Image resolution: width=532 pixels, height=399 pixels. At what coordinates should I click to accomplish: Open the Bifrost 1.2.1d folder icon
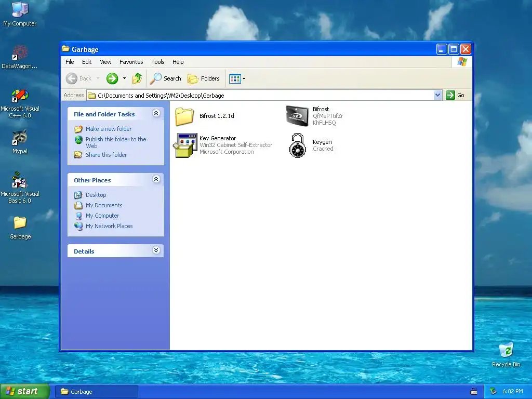click(184, 116)
